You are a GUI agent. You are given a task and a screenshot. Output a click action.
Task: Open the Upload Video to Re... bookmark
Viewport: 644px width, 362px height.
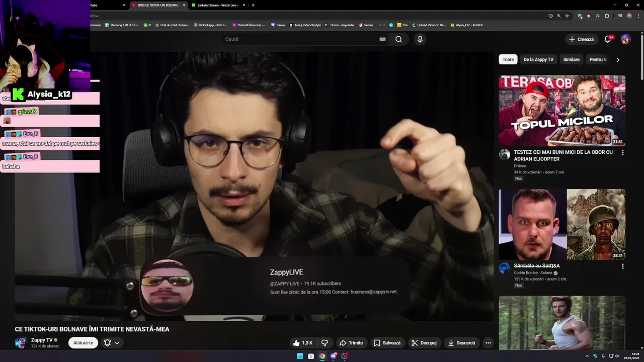(x=429, y=25)
